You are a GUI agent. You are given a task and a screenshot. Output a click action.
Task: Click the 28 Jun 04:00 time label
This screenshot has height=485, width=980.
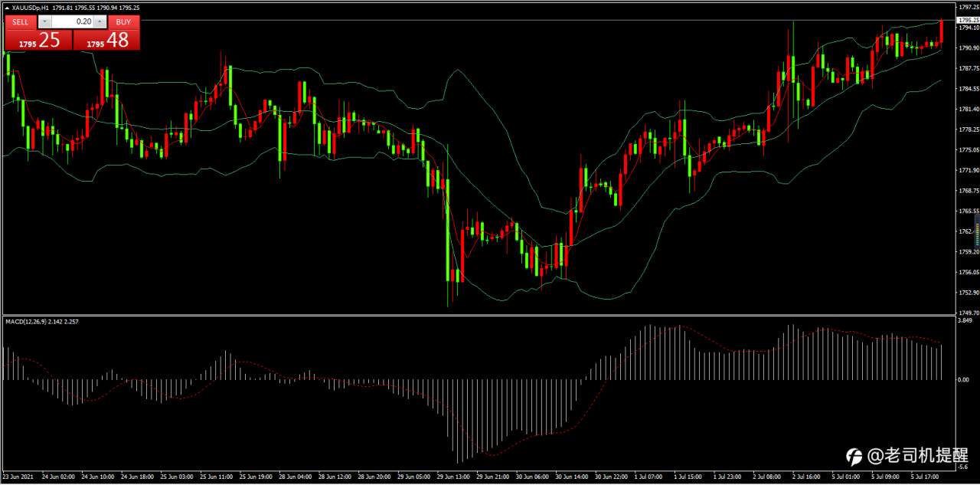(295, 477)
